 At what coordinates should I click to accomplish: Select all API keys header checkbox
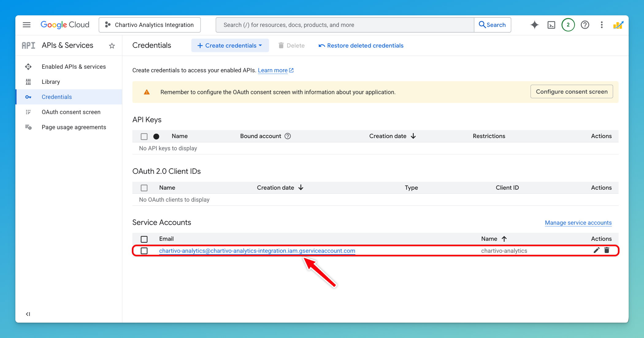coord(144,136)
